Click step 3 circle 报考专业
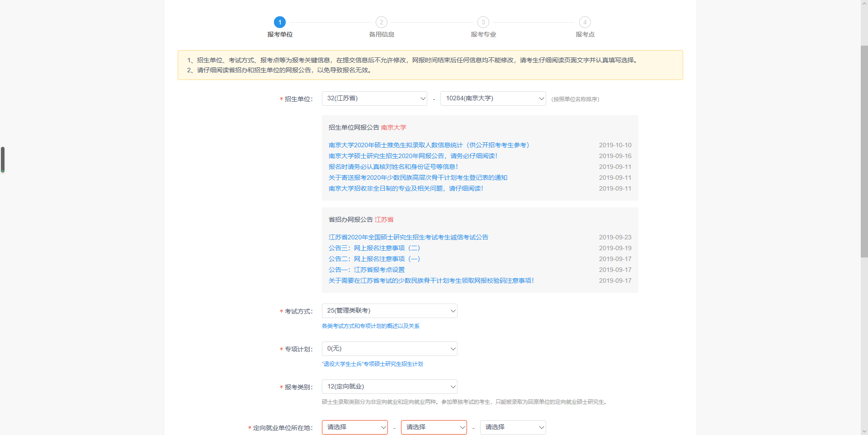The height and width of the screenshot is (435, 868). [483, 22]
